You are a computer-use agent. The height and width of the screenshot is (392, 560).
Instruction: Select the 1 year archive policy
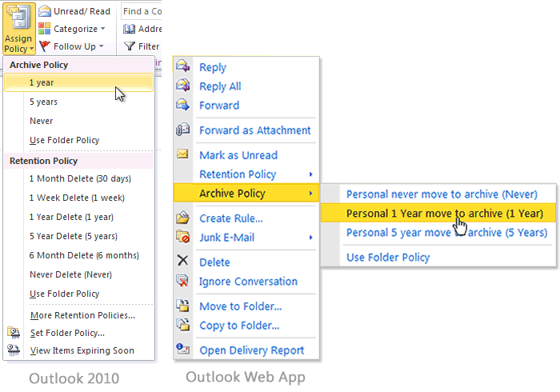click(79, 82)
